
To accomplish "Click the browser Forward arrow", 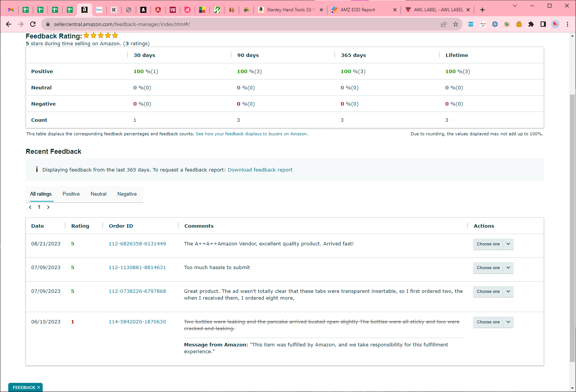I will (21, 24).
